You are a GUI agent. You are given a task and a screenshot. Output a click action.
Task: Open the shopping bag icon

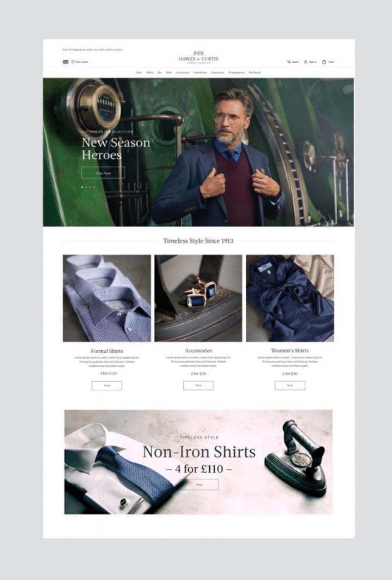pyautogui.click(x=324, y=62)
